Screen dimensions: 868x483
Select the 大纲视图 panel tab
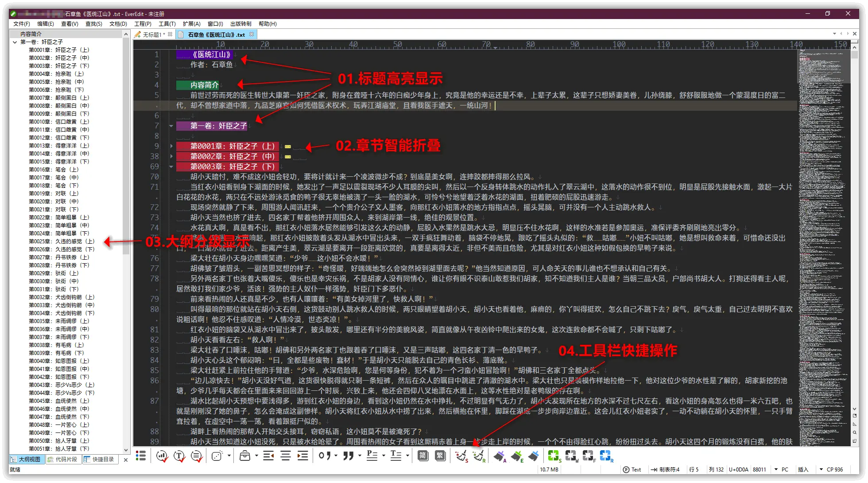click(x=26, y=460)
